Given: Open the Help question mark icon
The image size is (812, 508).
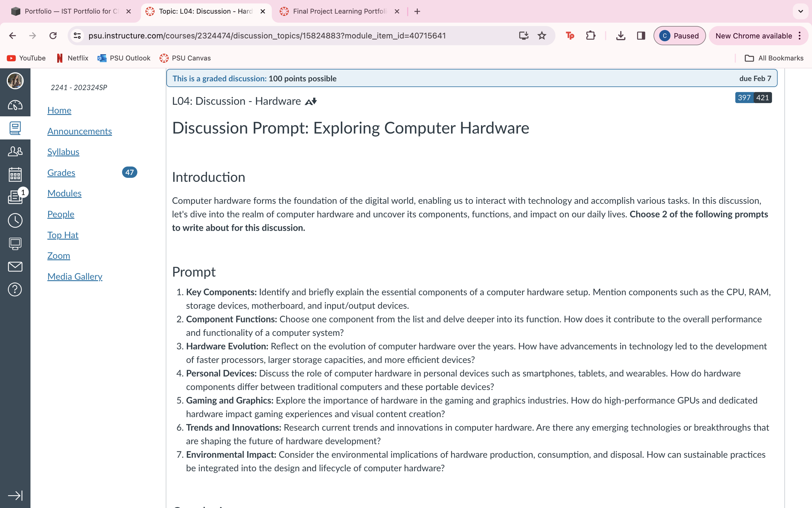Looking at the screenshot, I should pos(15,289).
